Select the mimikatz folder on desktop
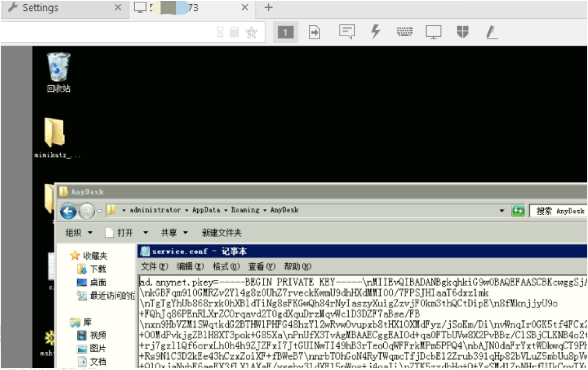 coord(55,138)
